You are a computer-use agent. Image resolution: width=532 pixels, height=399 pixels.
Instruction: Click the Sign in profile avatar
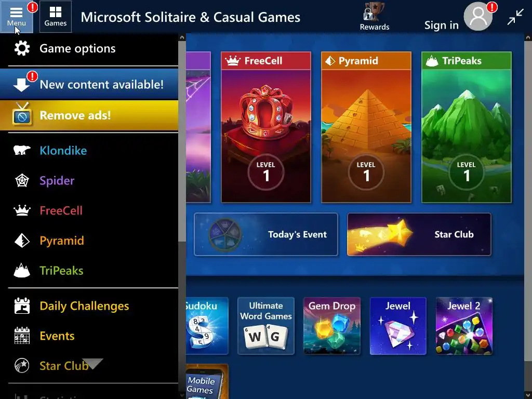coord(478,16)
